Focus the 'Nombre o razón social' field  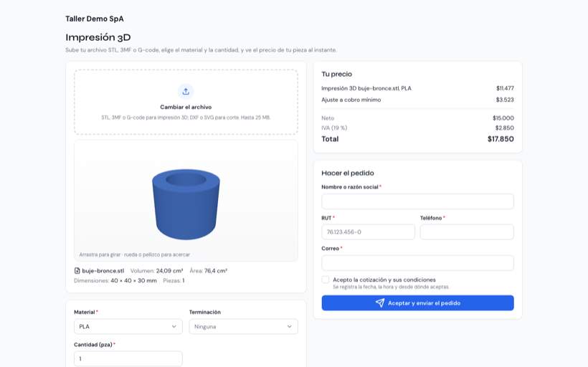click(x=418, y=201)
